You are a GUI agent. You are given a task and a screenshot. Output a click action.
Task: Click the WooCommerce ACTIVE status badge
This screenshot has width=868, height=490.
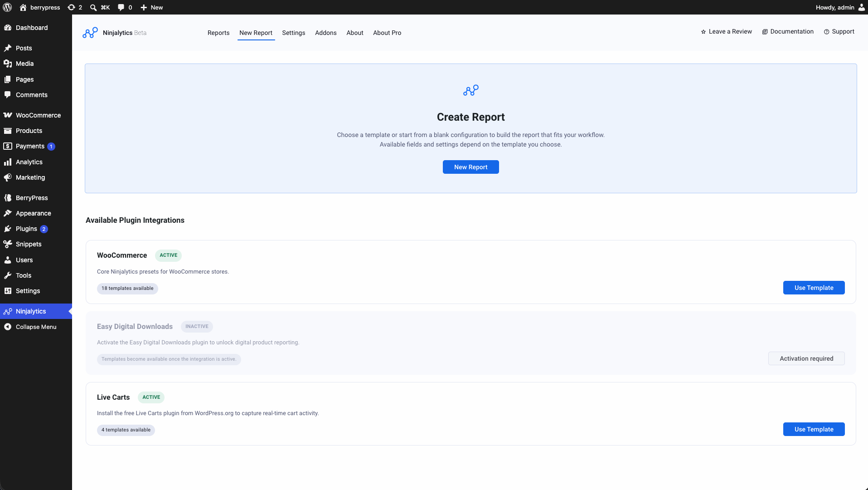168,255
